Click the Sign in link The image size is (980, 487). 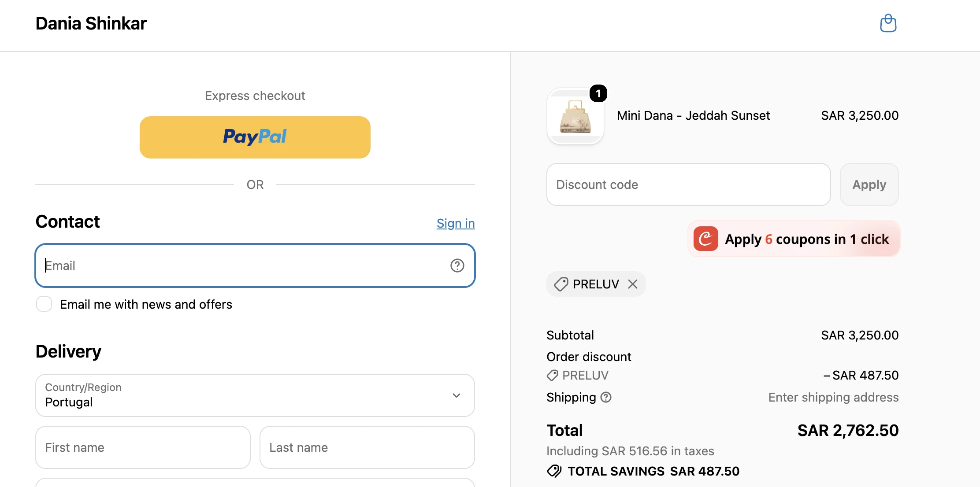click(x=456, y=223)
